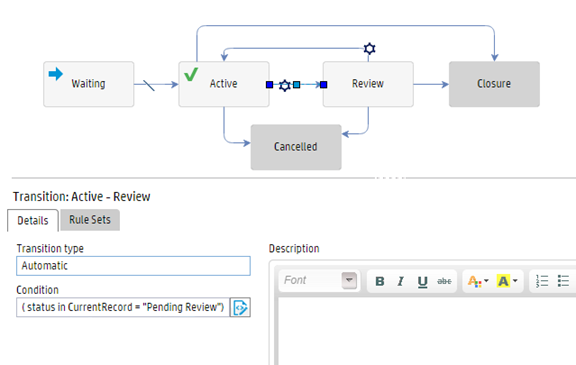This screenshot has width=576, height=365.
Task: Apply italic formatting in description toolbar
Action: point(400,281)
